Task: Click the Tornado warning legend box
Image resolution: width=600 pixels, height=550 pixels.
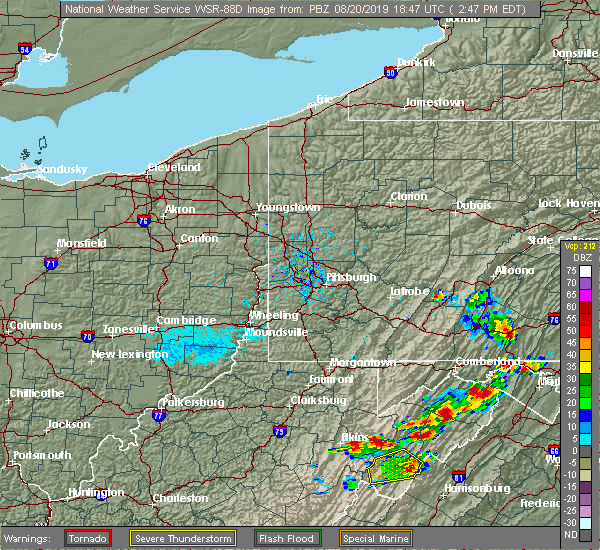Action: [88, 539]
